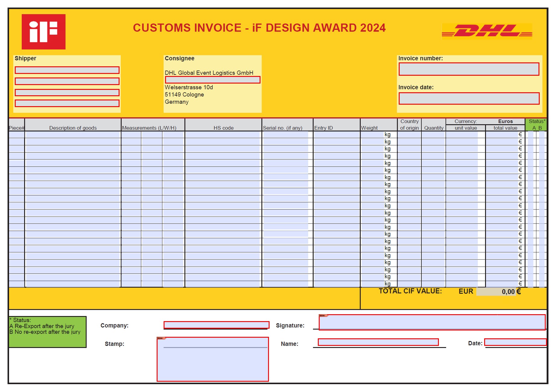This screenshot has width=556, height=392.
Task: Click the Invoice number: label
Action: point(420,58)
